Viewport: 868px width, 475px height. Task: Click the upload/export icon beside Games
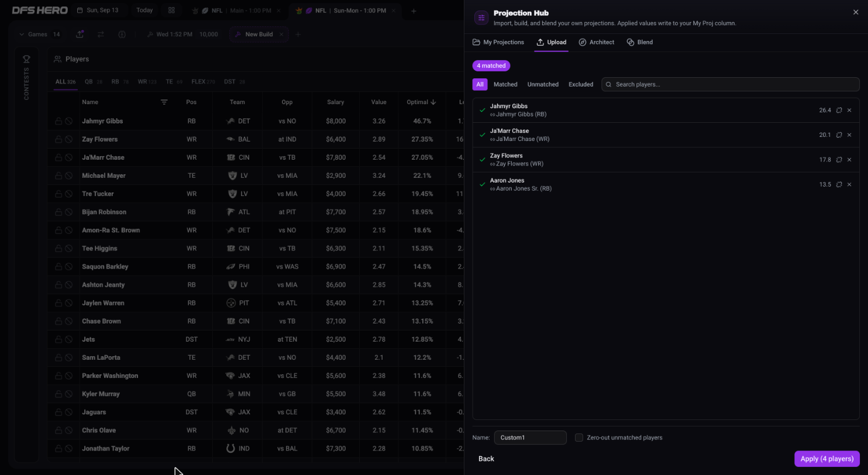[80, 34]
